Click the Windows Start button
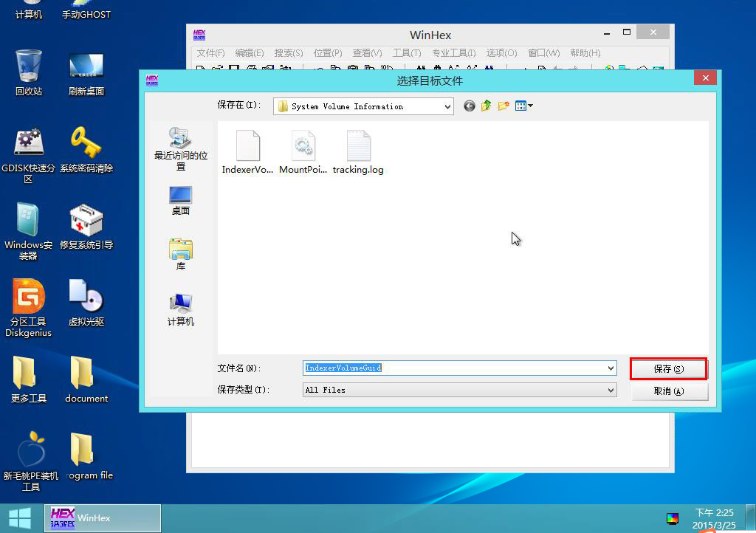756x533 pixels. pyautogui.click(x=20, y=518)
